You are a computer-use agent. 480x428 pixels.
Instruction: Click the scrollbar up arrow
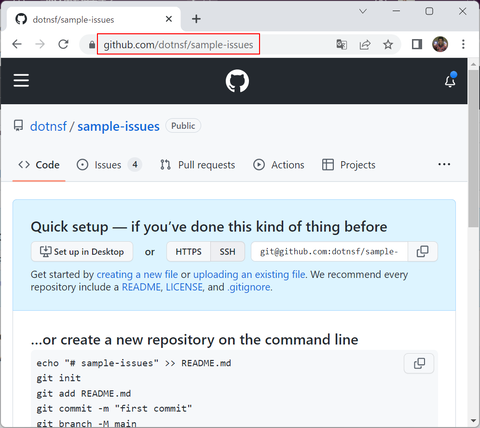click(473, 64)
